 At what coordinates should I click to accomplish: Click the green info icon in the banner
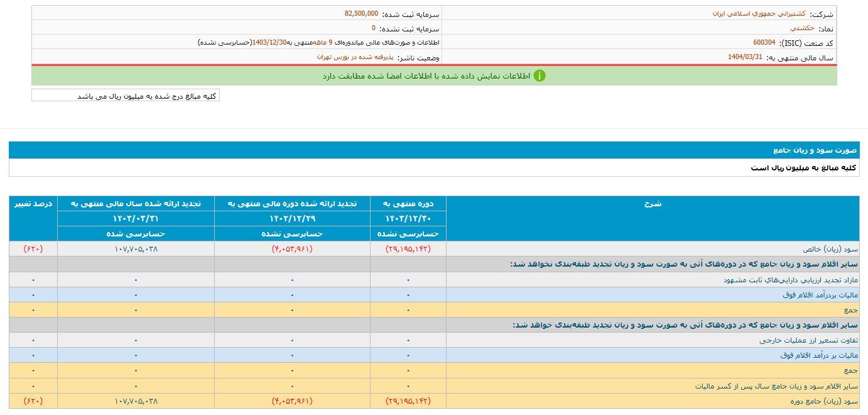coord(540,76)
